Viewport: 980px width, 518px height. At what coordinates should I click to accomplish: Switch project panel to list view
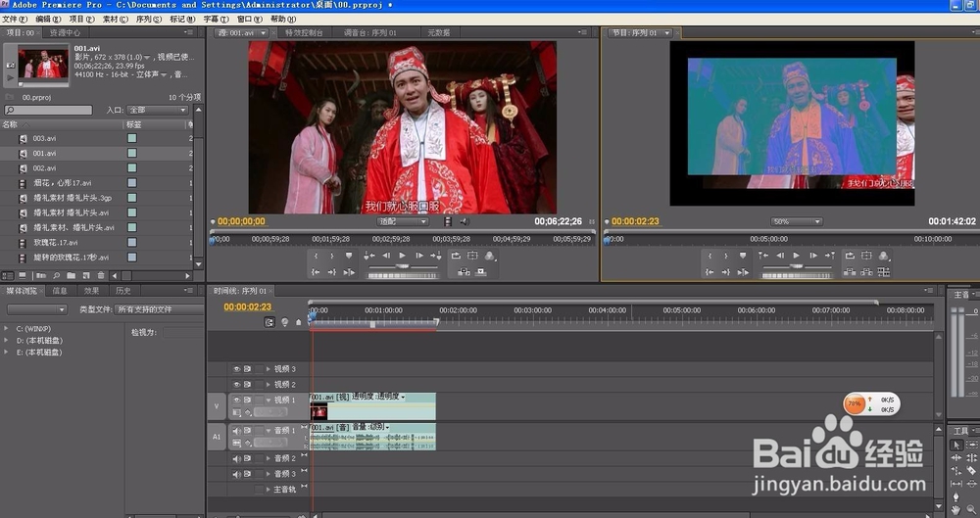pos(8,275)
